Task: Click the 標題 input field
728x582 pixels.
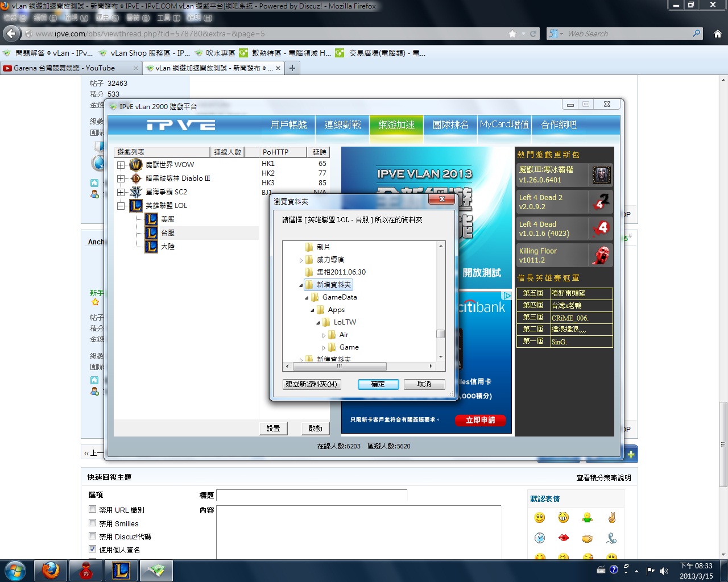Action: (x=312, y=495)
